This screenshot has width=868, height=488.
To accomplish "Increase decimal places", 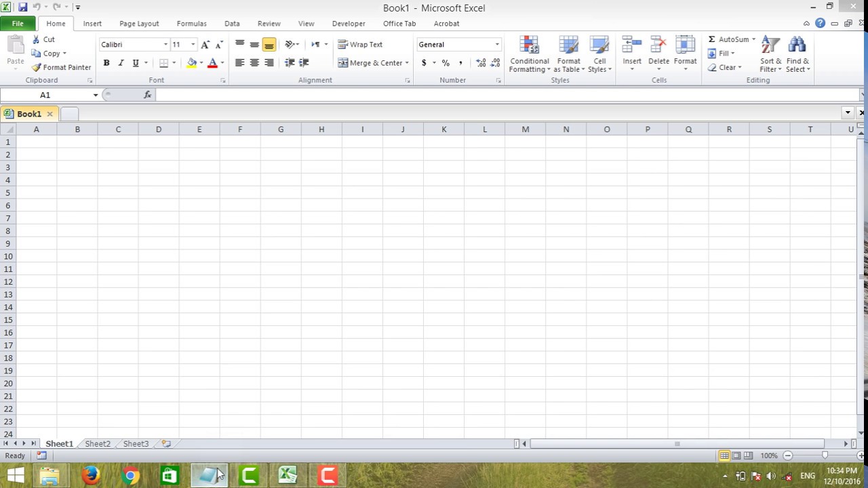I will point(481,63).
